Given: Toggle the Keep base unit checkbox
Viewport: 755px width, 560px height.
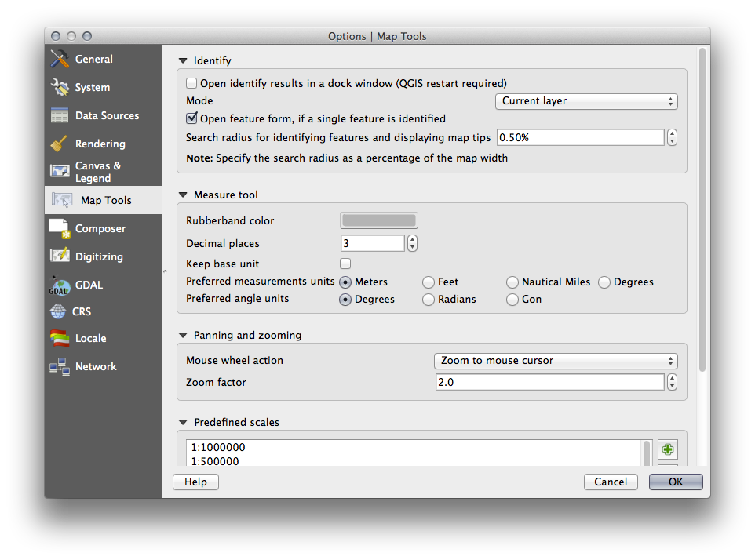Looking at the screenshot, I should tap(345, 264).
